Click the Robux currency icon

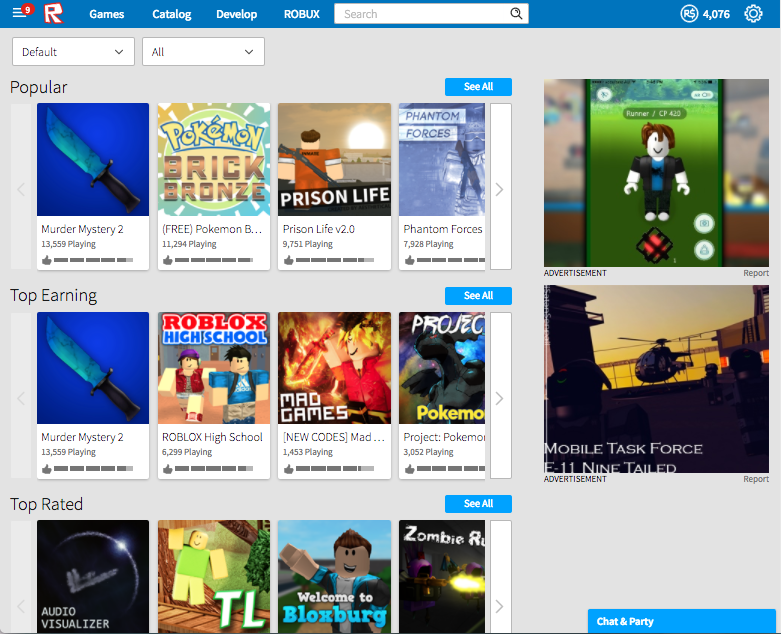689,13
